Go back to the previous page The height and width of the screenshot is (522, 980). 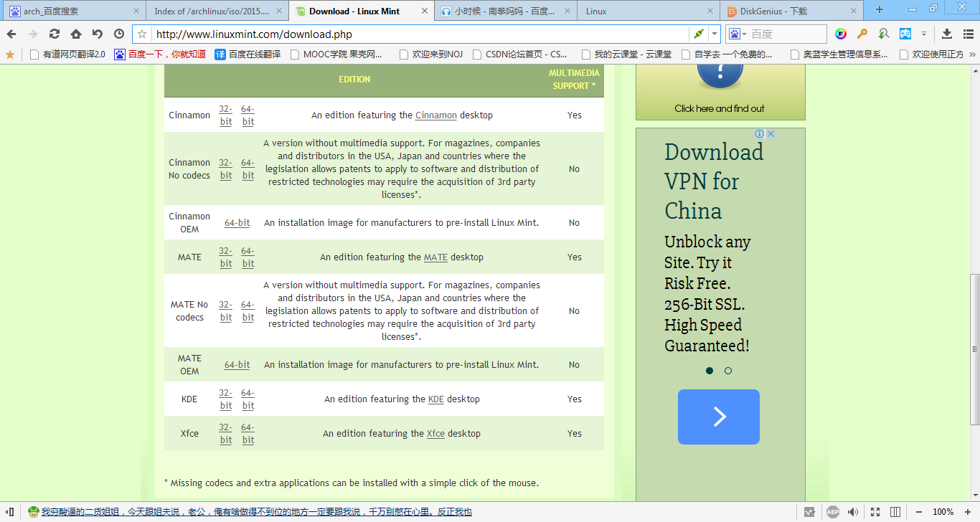click(x=11, y=34)
